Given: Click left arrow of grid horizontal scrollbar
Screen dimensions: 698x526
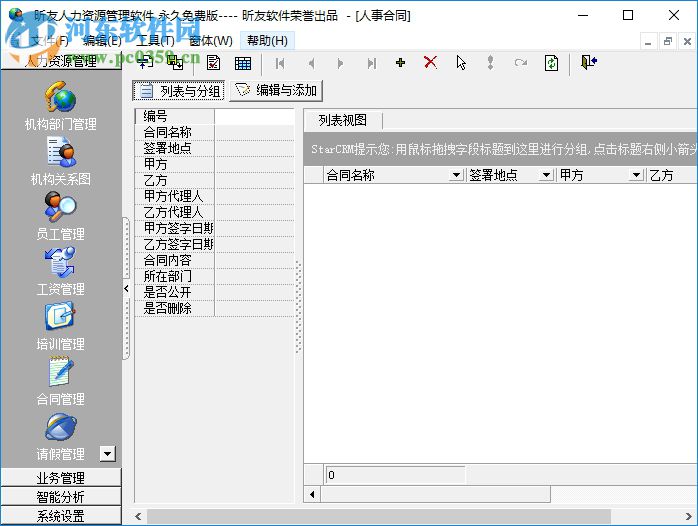Looking at the screenshot, I should pos(312,494).
